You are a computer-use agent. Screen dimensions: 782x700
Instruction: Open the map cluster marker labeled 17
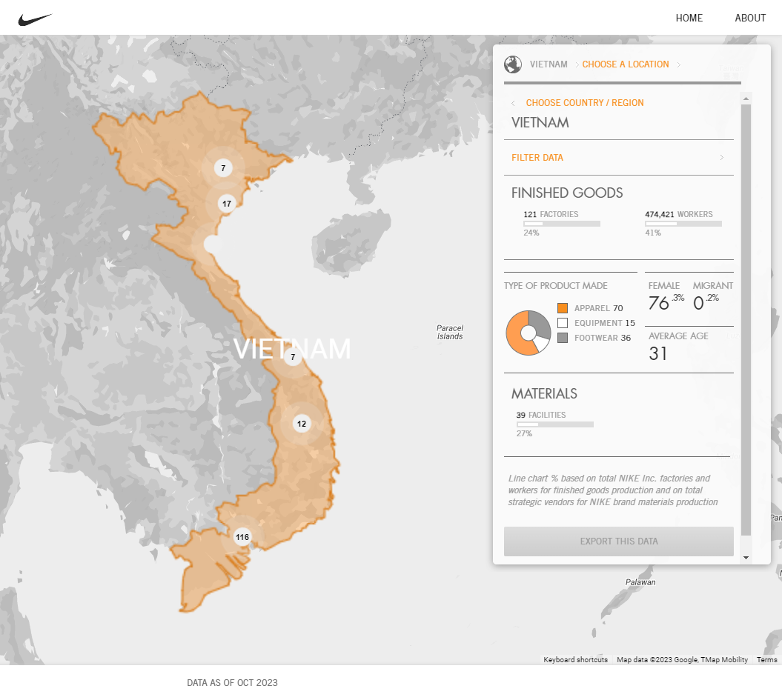click(227, 203)
